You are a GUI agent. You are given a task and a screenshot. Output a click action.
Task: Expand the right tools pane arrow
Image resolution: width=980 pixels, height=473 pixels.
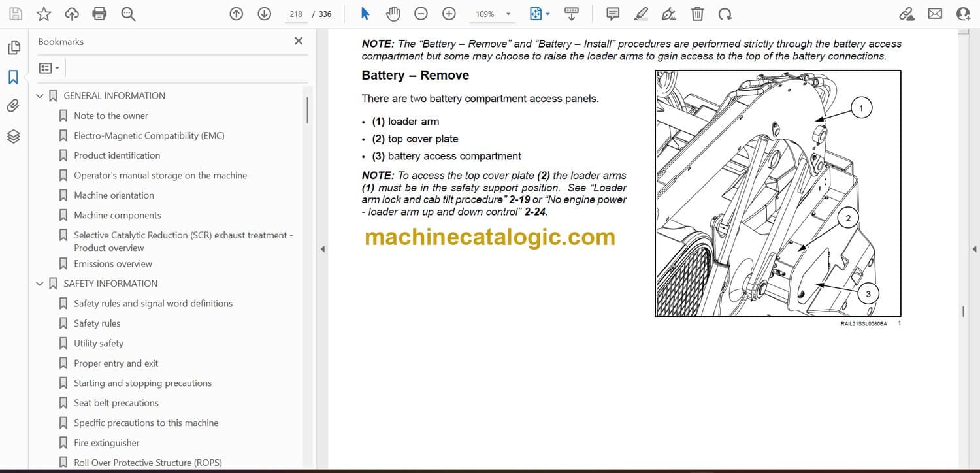point(974,249)
